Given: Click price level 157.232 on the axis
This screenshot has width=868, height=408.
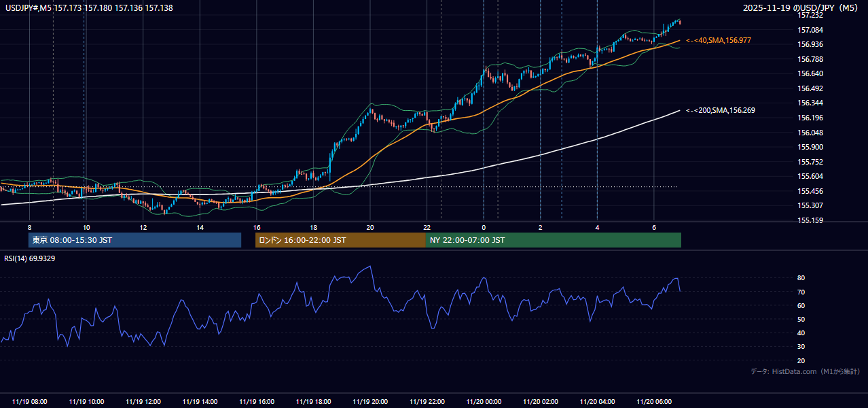Looking at the screenshot, I should point(810,16).
